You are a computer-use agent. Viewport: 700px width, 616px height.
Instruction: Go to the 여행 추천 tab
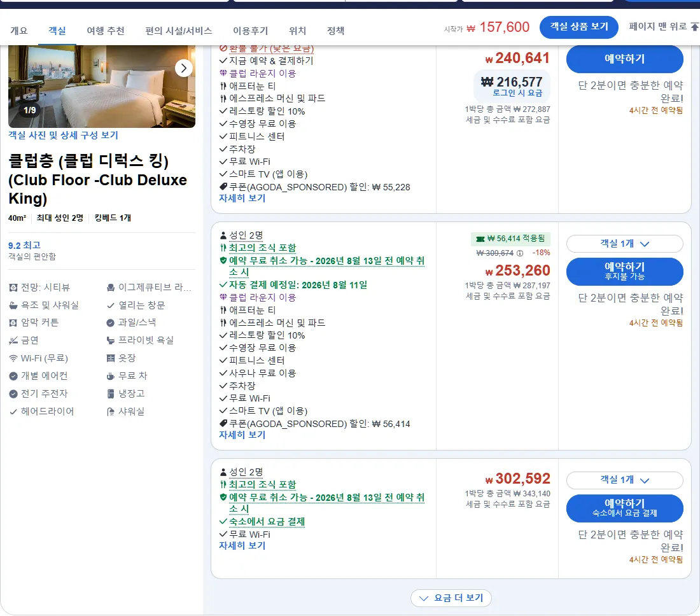106,31
